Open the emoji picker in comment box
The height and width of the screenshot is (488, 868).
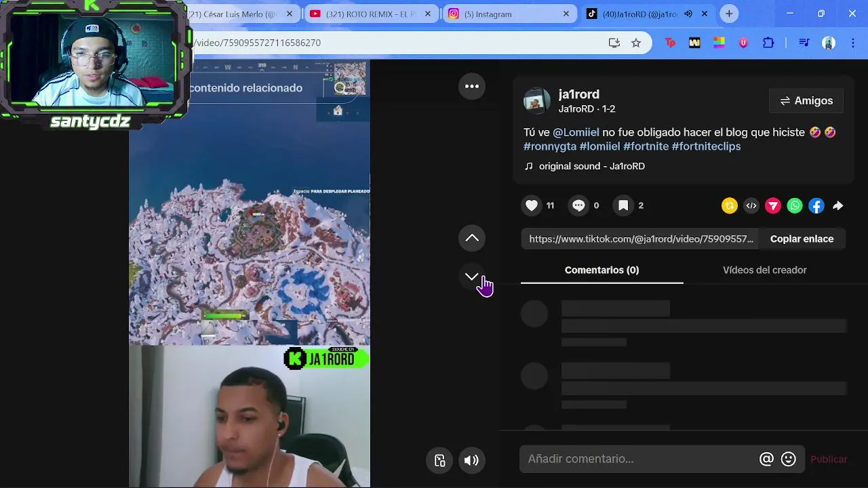point(788,459)
